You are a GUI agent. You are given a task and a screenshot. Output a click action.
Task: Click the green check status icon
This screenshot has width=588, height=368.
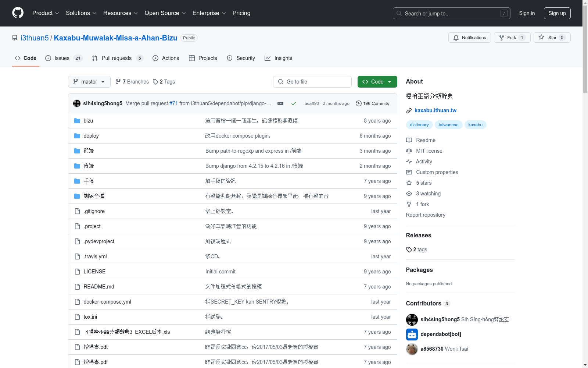point(294,103)
